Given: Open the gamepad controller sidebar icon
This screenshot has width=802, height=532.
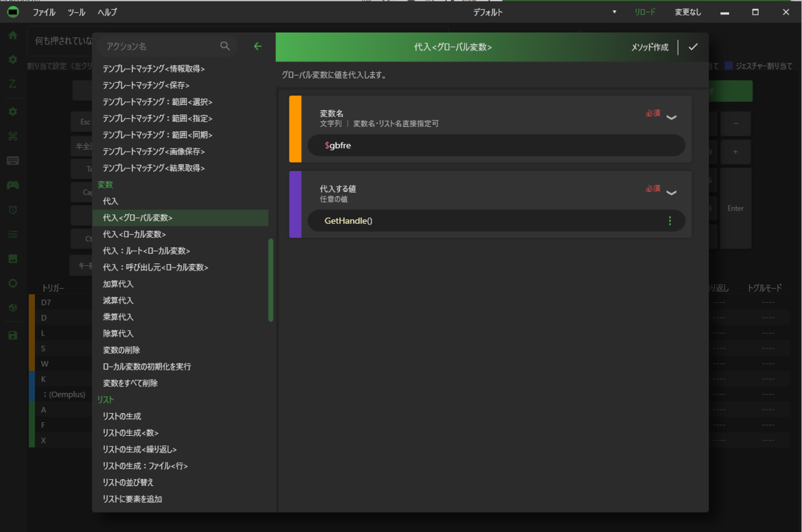Looking at the screenshot, I should tap(13, 185).
